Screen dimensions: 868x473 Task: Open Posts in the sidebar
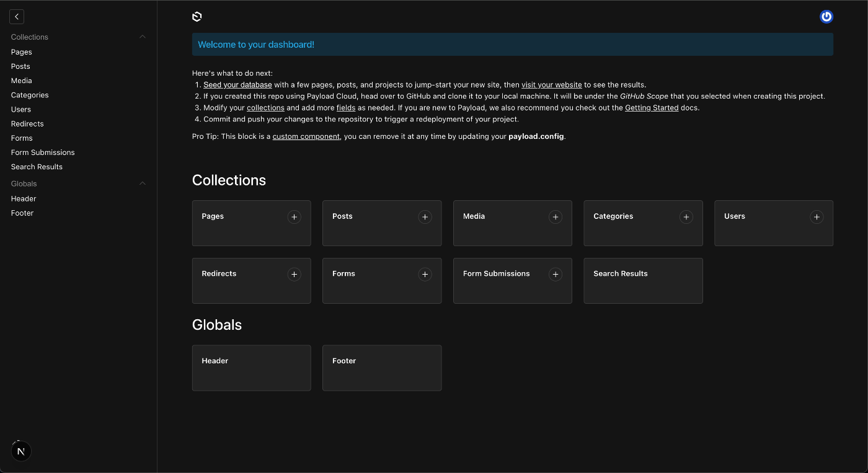(20, 66)
